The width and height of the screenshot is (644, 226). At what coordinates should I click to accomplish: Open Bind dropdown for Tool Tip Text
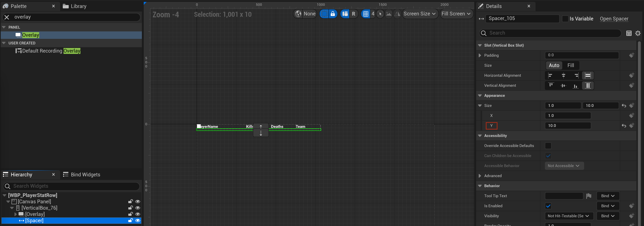tap(608, 196)
